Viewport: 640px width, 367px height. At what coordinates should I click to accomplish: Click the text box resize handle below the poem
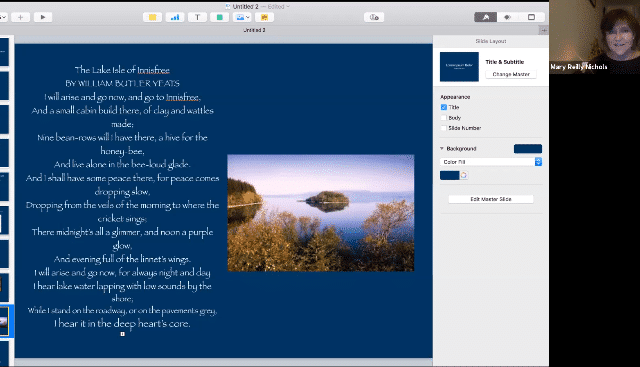(122, 334)
